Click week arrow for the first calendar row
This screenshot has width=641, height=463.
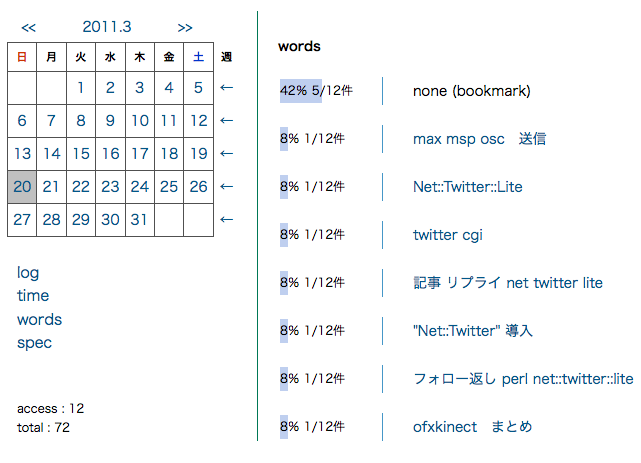pyautogui.click(x=227, y=88)
